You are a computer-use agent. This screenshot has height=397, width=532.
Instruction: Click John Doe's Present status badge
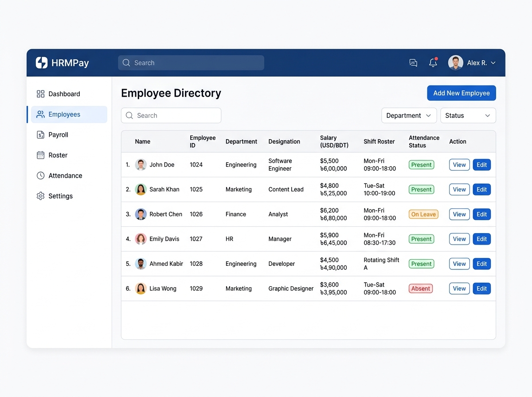point(421,165)
